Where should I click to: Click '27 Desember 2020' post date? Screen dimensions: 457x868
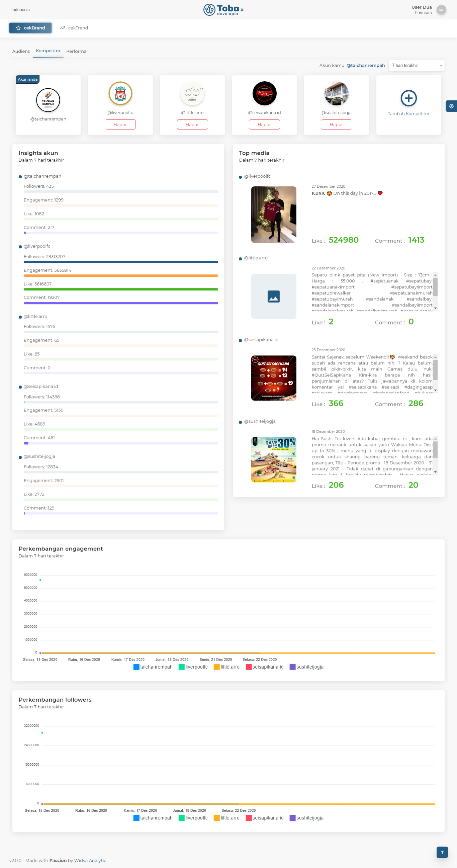(x=328, y=186)
